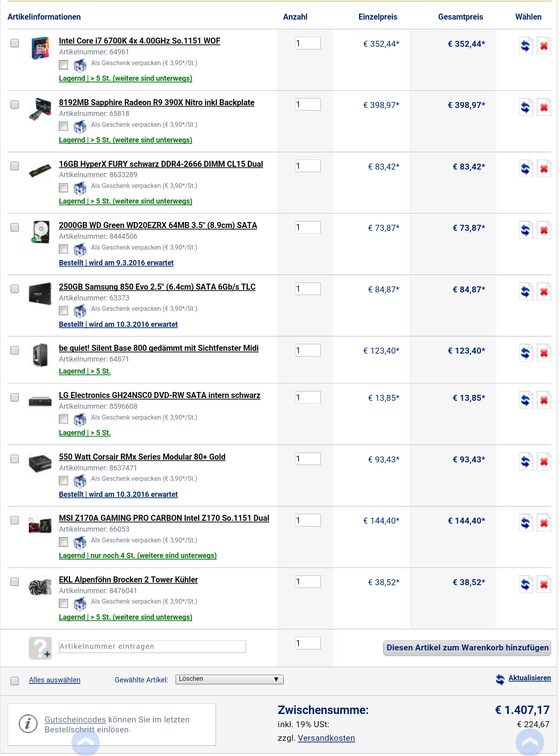Open the Gewählte Artikel Löschen dropdown

tap(229, 679)
